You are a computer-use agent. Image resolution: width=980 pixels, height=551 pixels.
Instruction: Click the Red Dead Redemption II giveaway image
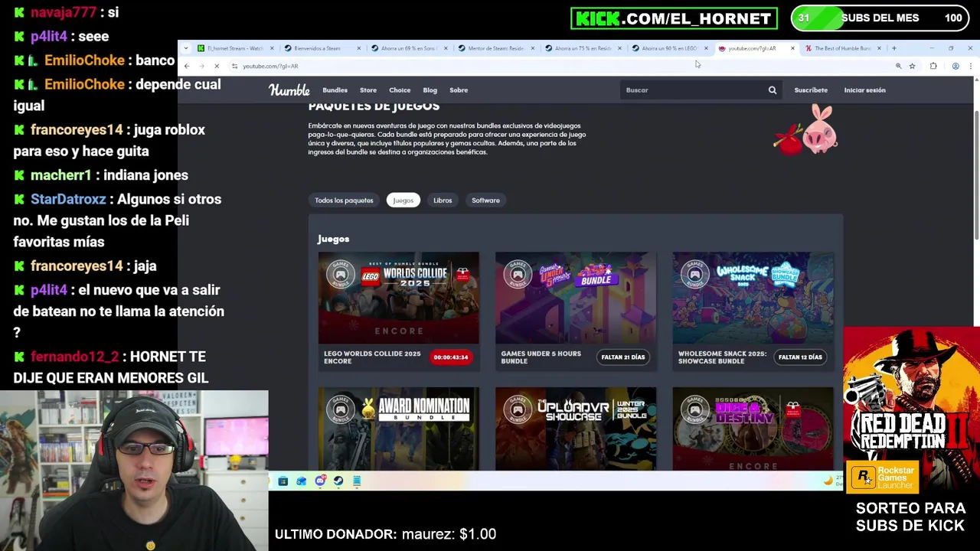(911, 410)
